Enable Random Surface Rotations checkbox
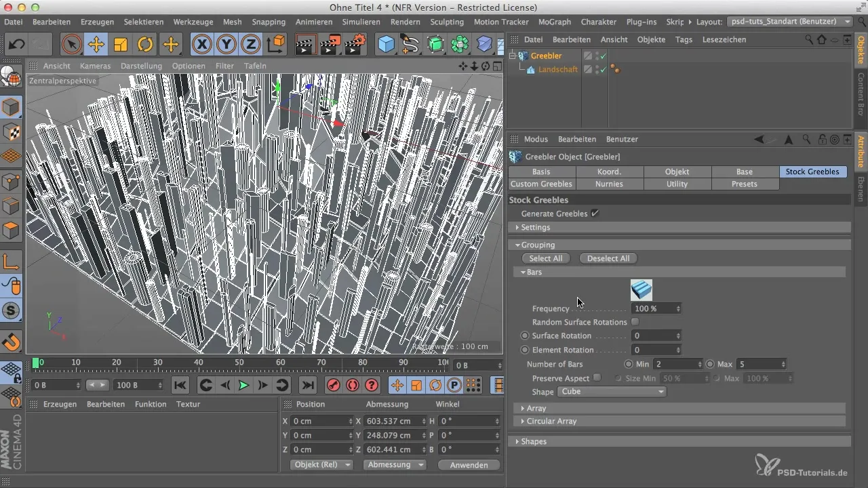 [x=635, y=322]
